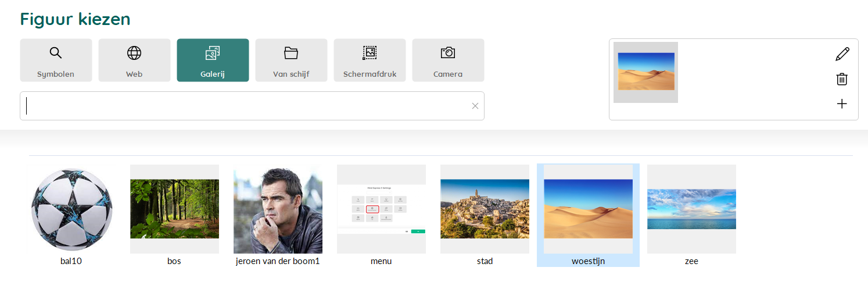Viewport: 868px width, 285px height.
Task: Open the Camera source
Action: point(448,60)
